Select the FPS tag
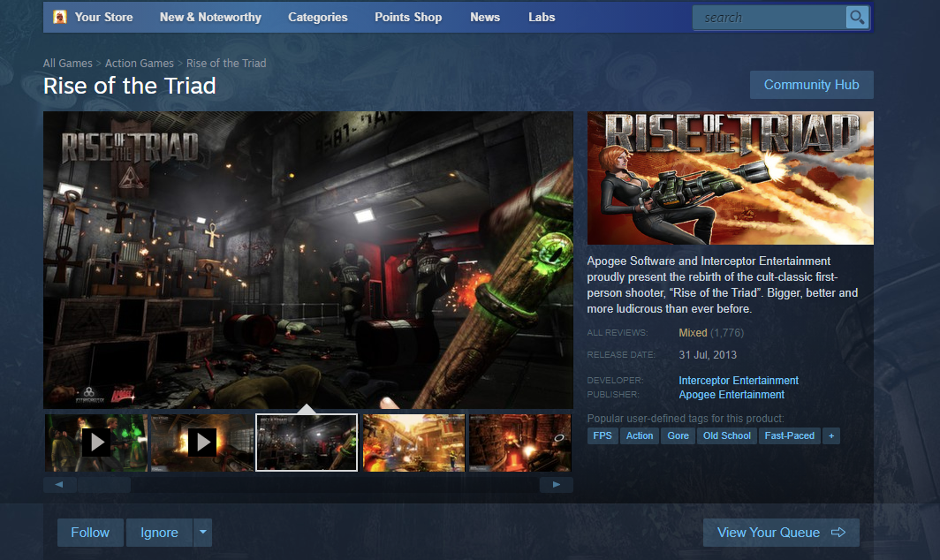The image size is (940, 560). tap(603, 435)
